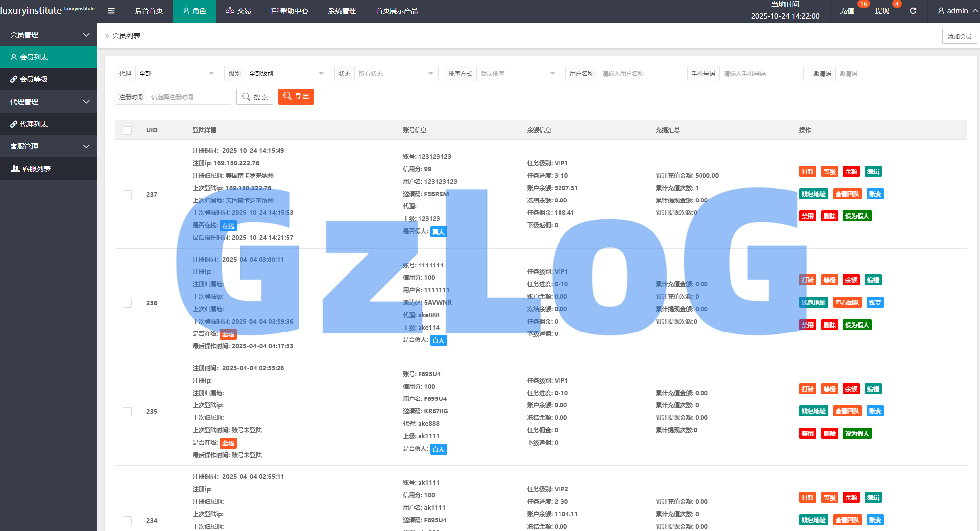Collapse the 代理管理 sidebar section
The width and height of the screenshot is (980, 531).
[49, 102]
